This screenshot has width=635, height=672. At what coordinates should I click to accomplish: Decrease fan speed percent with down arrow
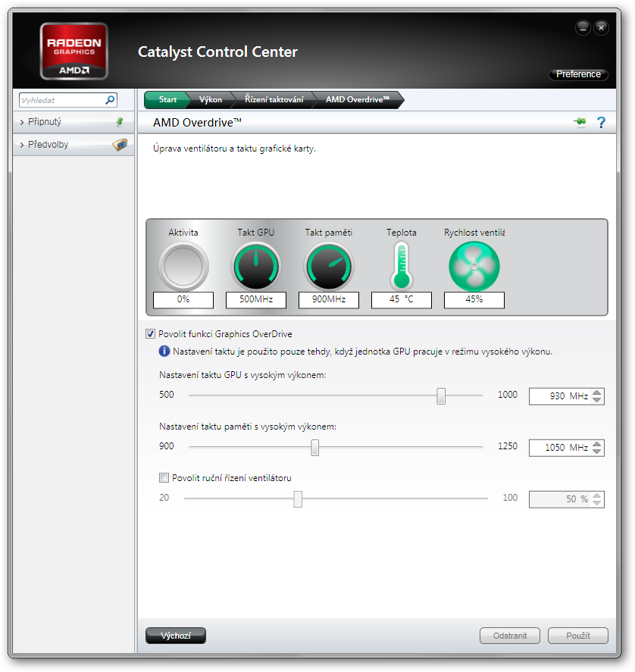coord(597,503)
